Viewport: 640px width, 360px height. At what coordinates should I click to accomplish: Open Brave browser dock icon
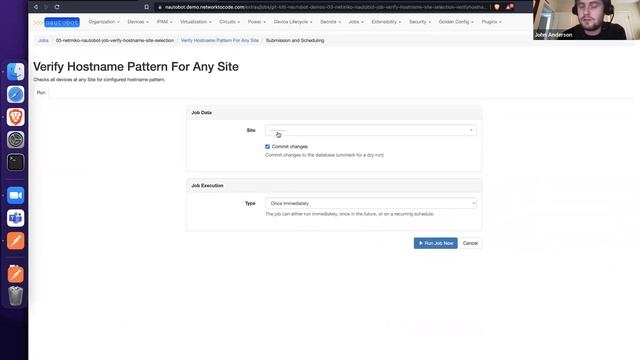click(x=16, y=117)
